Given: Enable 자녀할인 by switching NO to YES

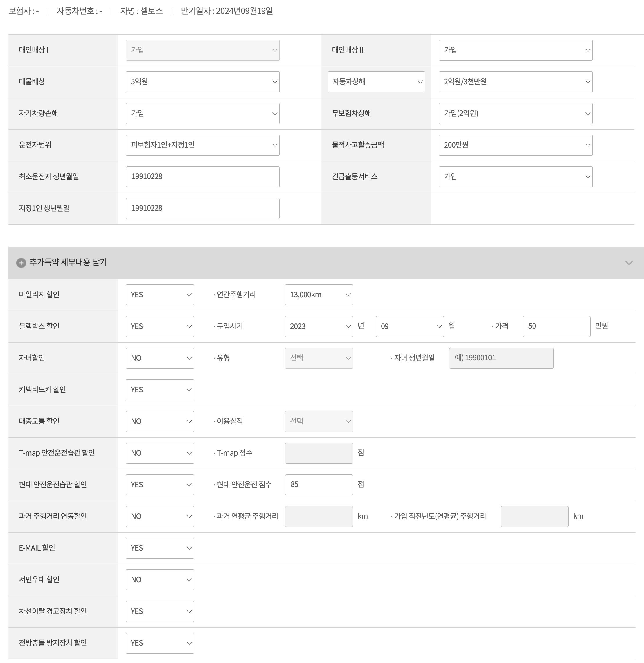Looking at the screenshot, I should (159, 358).
